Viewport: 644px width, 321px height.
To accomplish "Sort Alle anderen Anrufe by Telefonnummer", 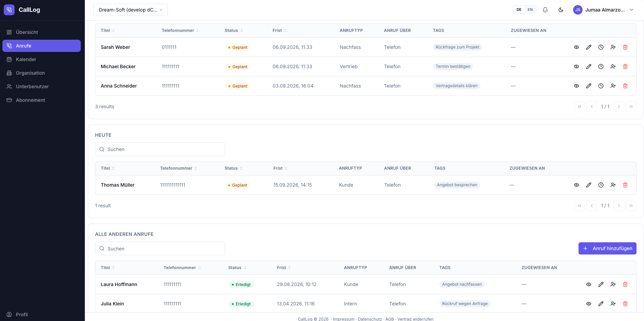I will tap(182, 268).
